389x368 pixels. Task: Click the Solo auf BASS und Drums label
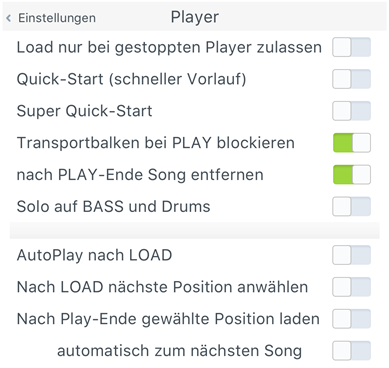pyautogui.click(x=113, y=207)
